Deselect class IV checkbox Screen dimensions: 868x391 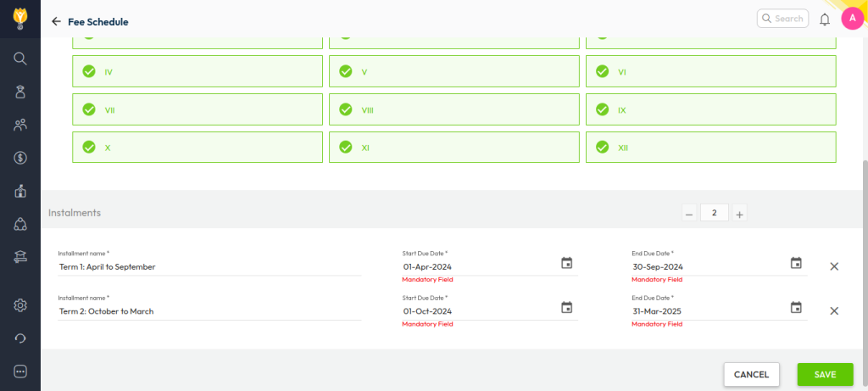[89, 72]
